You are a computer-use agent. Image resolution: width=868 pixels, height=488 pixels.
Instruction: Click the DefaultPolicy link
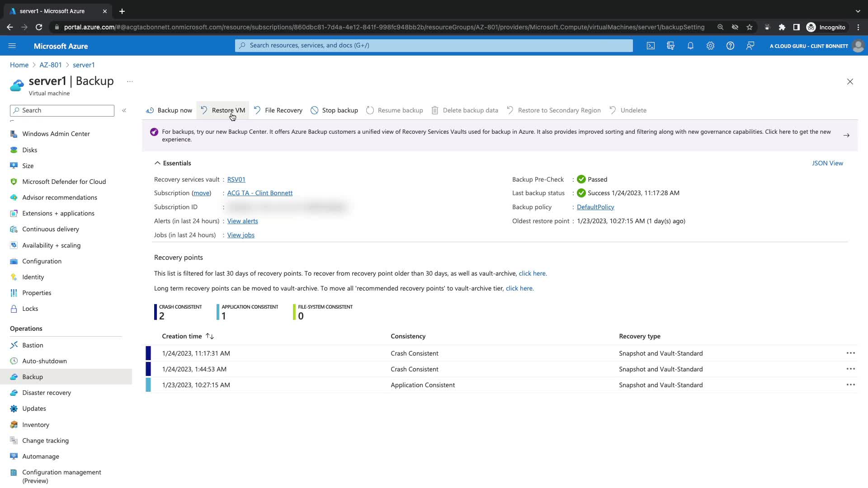pyautogui.click(x=595, y=207)
